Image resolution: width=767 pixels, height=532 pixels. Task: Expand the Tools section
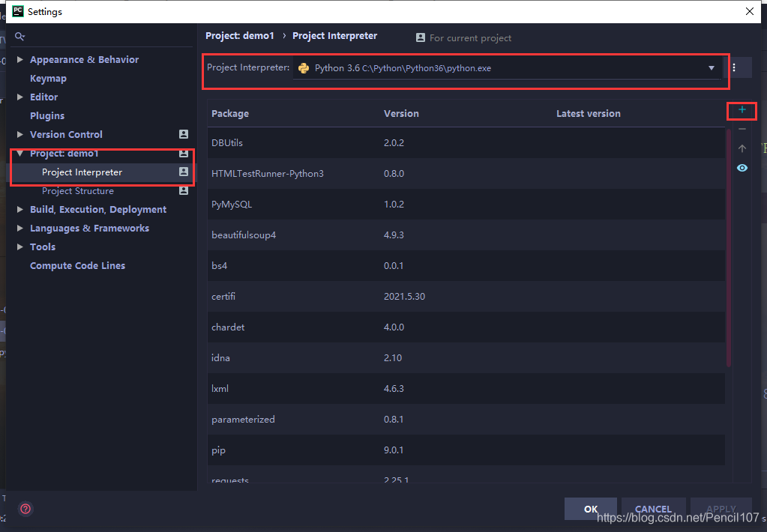click(20, 247)
